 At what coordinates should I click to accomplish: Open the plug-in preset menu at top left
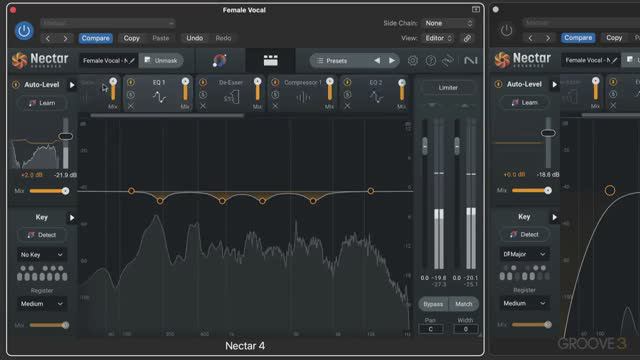click(108, 23)
